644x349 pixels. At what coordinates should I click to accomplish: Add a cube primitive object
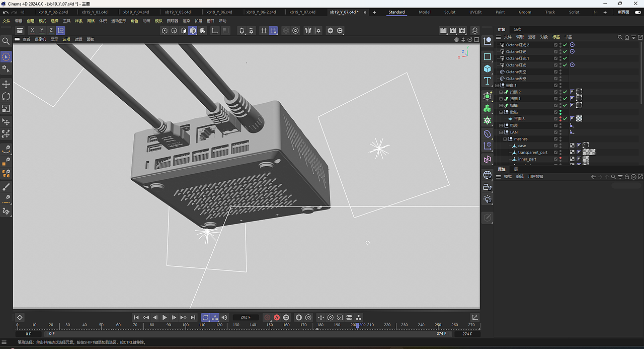click(x=487, y=68)
